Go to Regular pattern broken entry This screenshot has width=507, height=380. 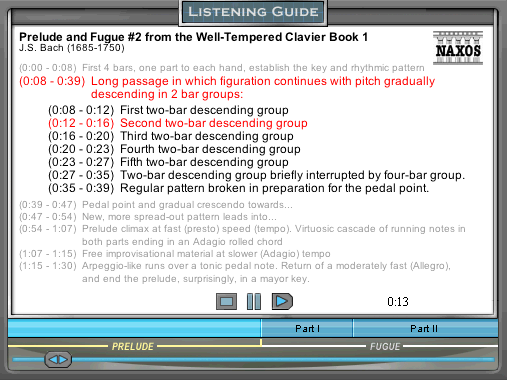point(239,188)
